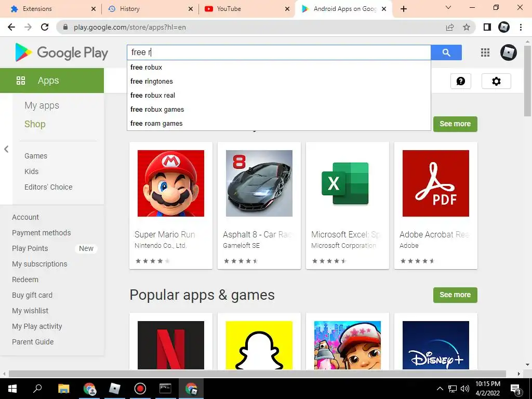The height and width of the screenshot is (399, 532).
Task: Click the blue search magnifier button
Action: pos(446,52)
